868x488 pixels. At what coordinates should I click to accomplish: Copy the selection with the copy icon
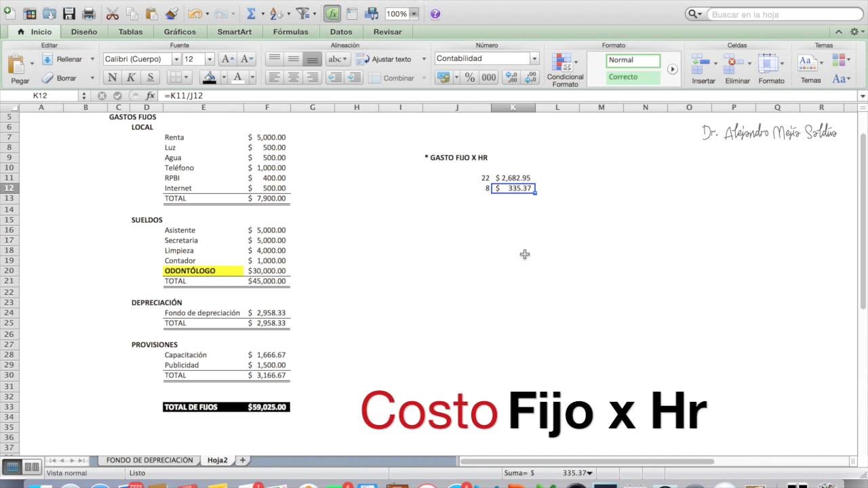point(132,14)
